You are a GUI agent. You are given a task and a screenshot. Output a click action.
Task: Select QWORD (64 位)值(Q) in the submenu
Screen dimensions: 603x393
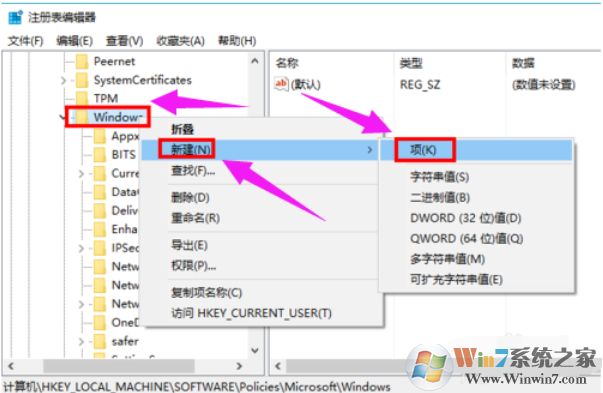pyautogui.click(x=476, y=238)
